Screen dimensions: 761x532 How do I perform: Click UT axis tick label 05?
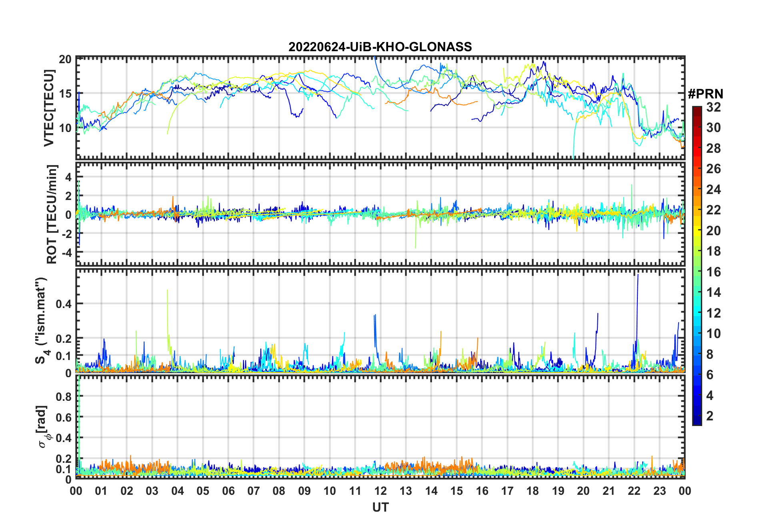[203, 491]
